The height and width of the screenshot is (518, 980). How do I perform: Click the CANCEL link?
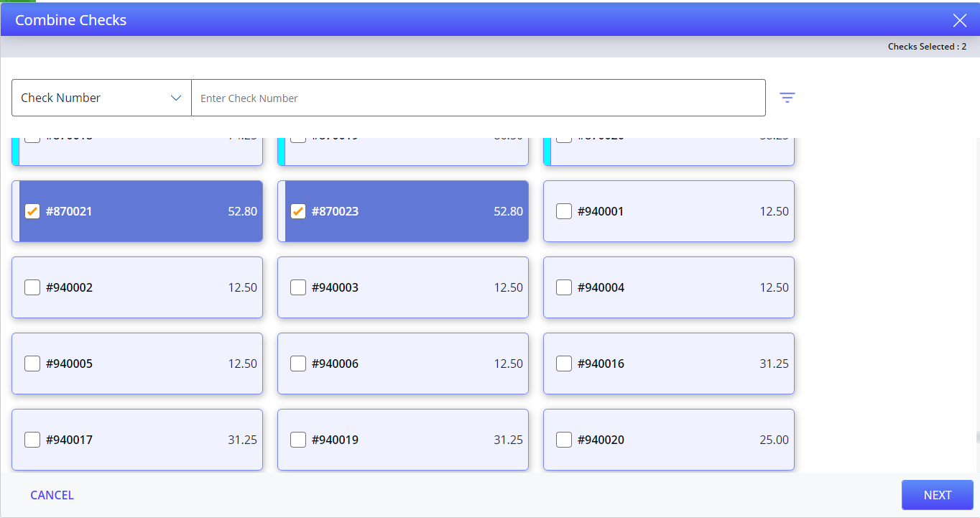52,495
